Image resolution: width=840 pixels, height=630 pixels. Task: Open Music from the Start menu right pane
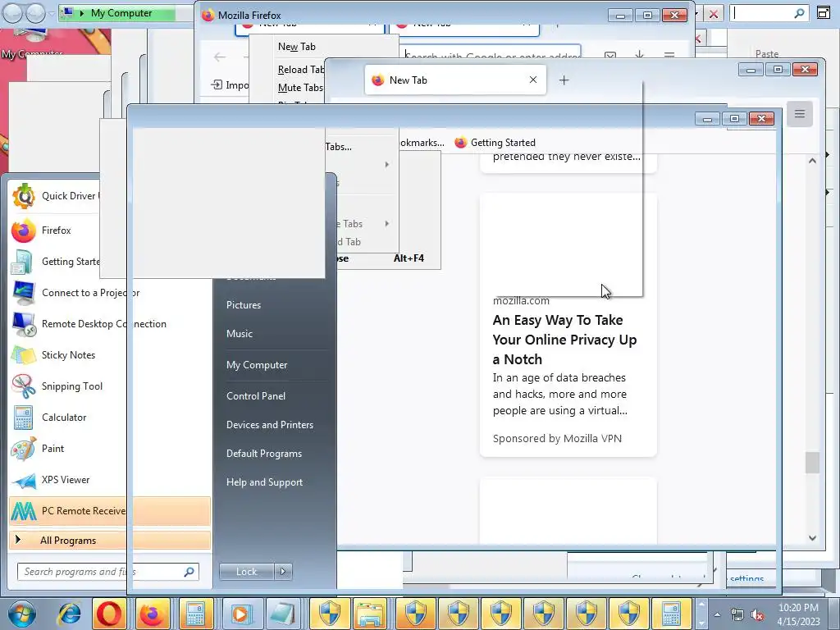coord(239,334)
